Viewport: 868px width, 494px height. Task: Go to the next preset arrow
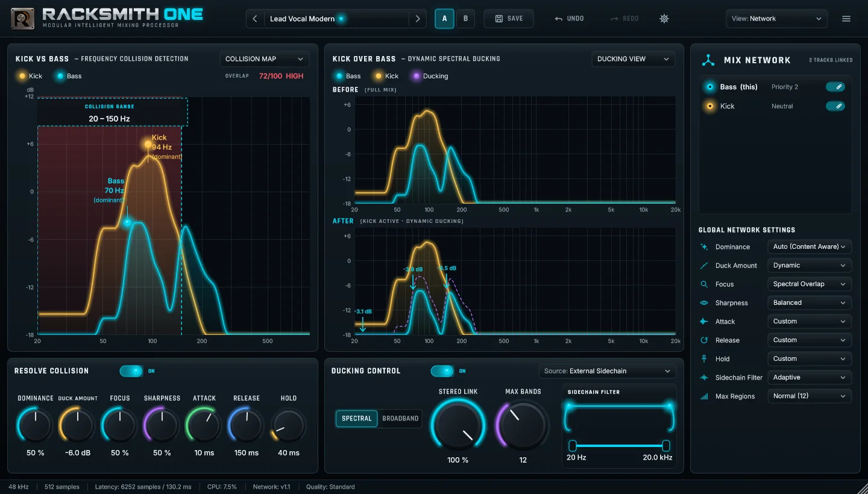coord(418,19)
